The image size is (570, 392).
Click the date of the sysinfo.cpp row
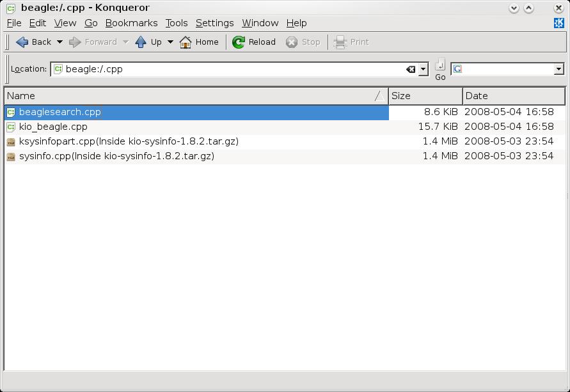coord(509,156)
